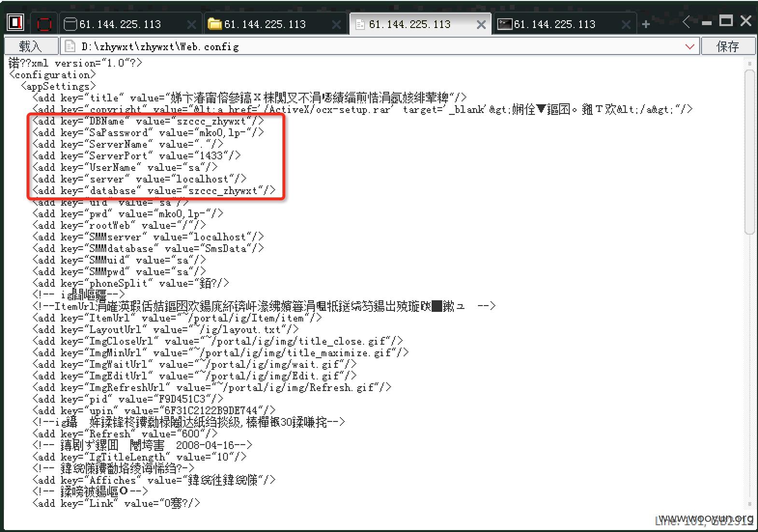Click the document icon in path field
758x532 pixels.
(70, 46)
